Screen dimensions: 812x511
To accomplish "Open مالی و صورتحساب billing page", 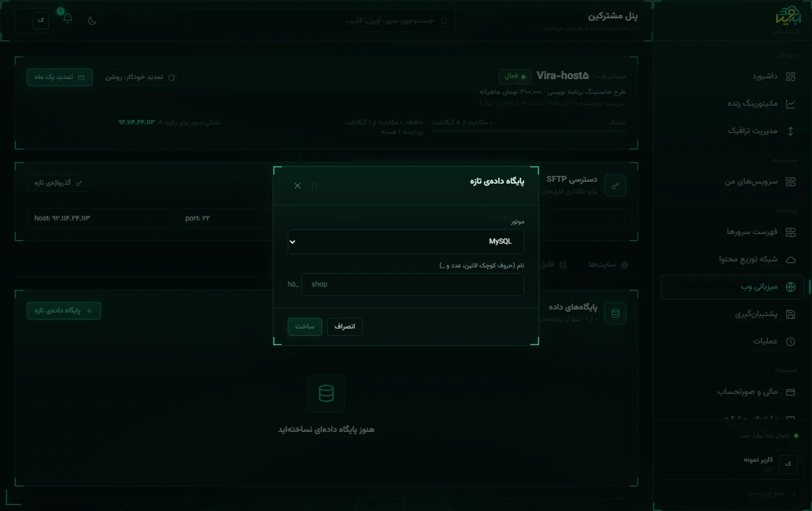I will pyautogui.click(x=732, y=392).
